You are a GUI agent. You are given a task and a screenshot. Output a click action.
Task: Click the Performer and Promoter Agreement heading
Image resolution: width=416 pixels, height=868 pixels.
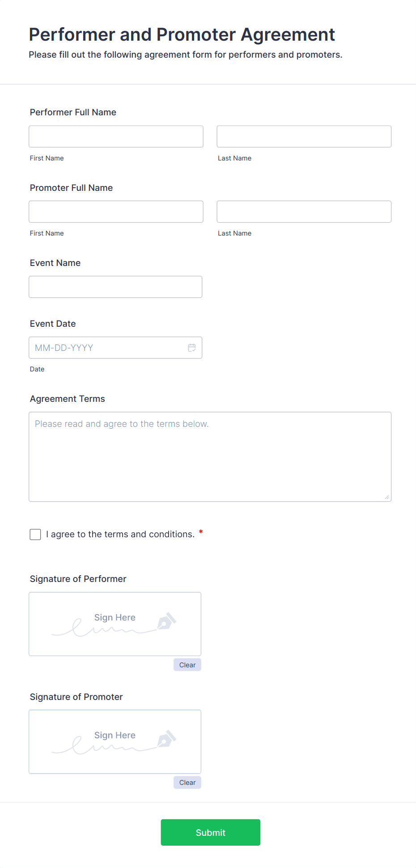pyautogui.click(x=182, y=34)
